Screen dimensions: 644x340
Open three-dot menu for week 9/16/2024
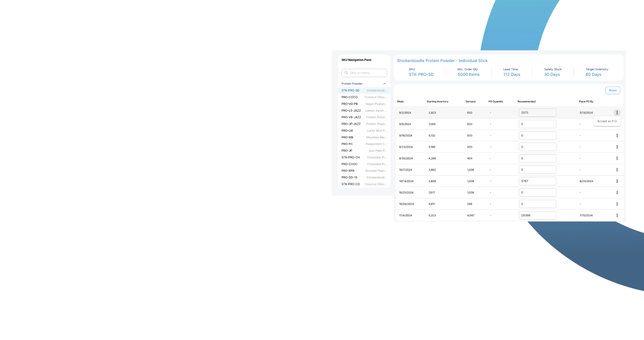click(617, 135)
